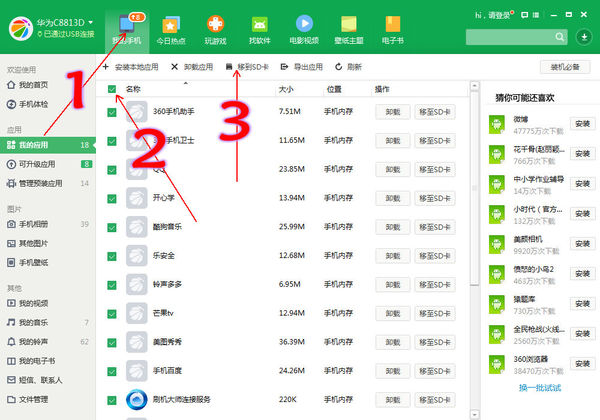Open the 今日热点 star icon tab
The width and height of the screenshot is (600, 420).
click(x=171, y=24)
